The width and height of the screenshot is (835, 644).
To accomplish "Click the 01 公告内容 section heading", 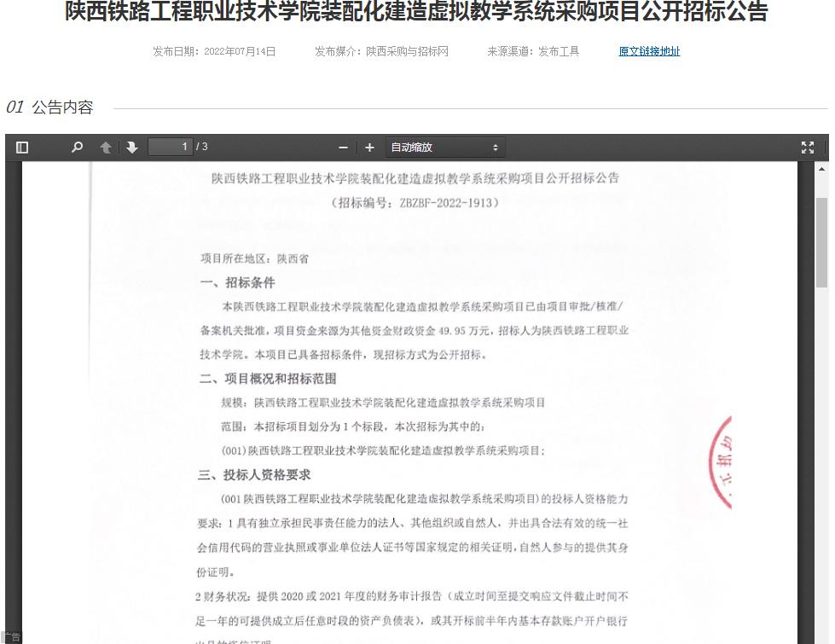I will coord(49,107).
